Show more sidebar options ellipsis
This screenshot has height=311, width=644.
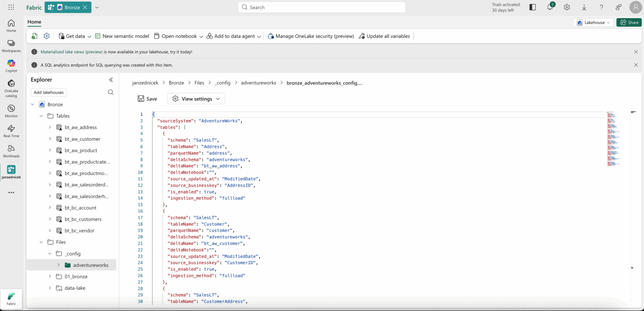(x=11, y=192)
